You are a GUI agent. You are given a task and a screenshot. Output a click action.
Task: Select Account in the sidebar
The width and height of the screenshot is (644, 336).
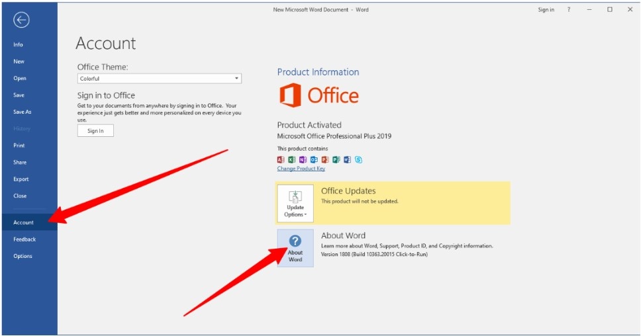30,222
